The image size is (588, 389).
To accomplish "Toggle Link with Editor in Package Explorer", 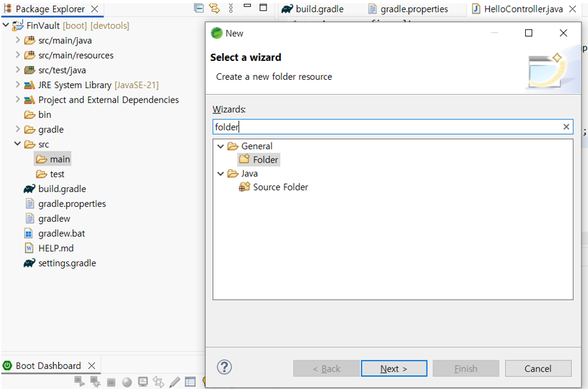I will [215, 8].
